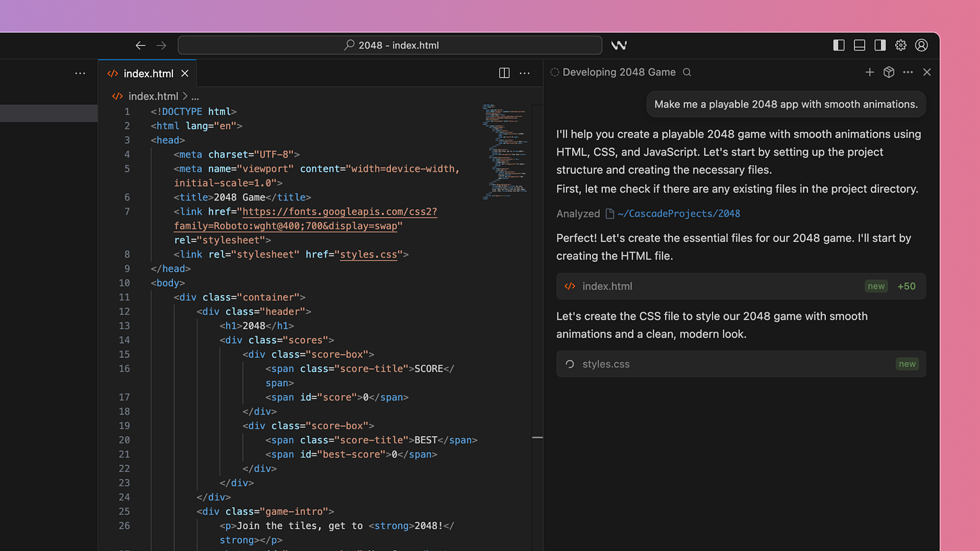980x551 pixels.
Task: Expand the breadcrumb ellipsis after index.html
Action: coord(195,96)
